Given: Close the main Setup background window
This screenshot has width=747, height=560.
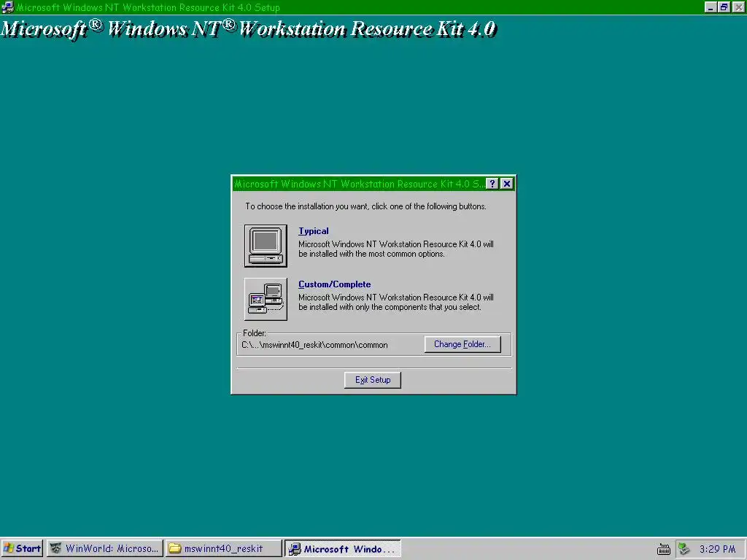Looking at the screenshot, I should [x=739, y=7].
